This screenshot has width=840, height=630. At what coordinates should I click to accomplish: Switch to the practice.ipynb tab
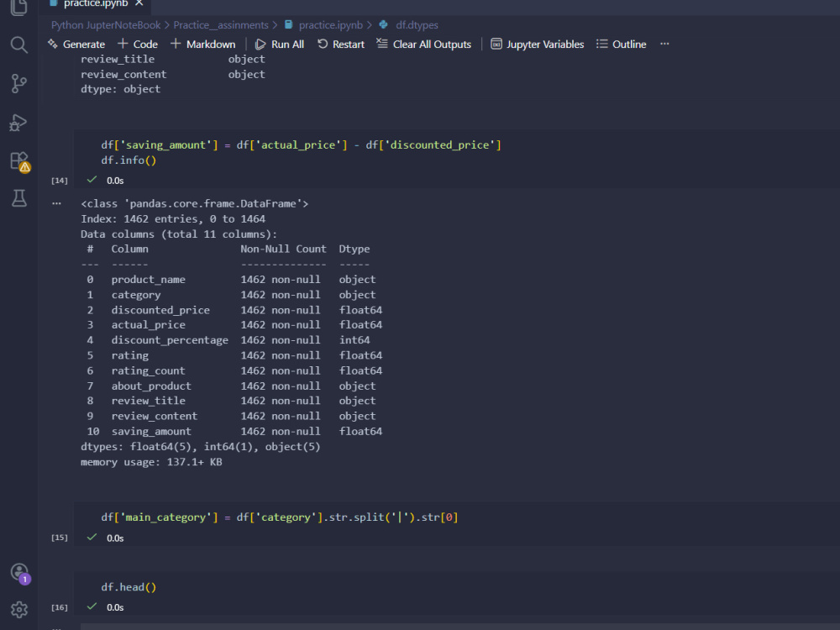click(x=96, y=3)
